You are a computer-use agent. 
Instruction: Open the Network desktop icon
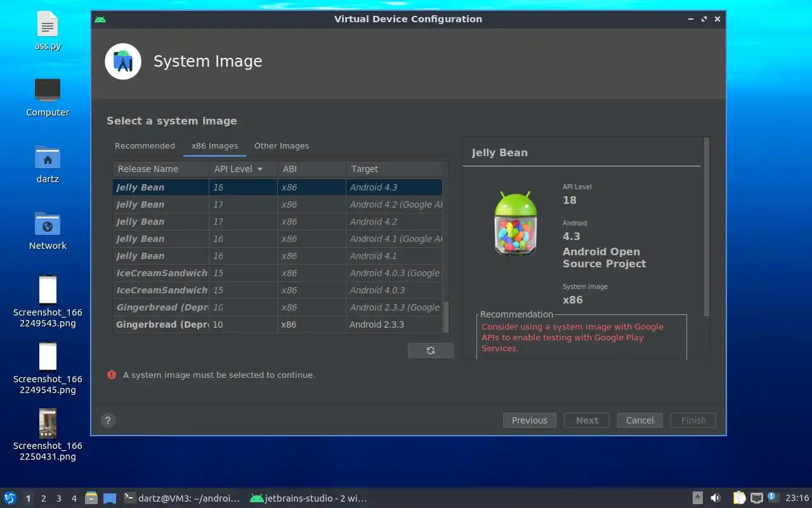click(48, 231)
